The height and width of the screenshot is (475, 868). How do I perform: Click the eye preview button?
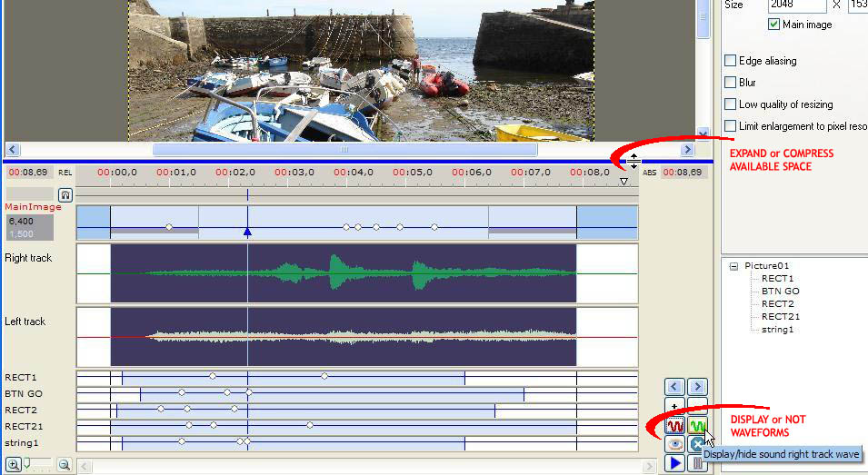[x=674, y=444]
